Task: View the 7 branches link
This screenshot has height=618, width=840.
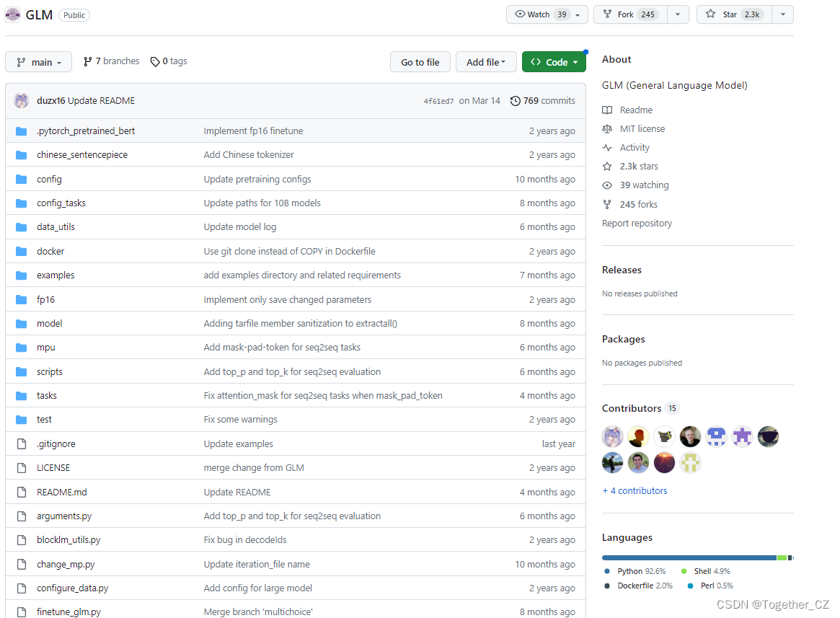Action: click(112, 61)
